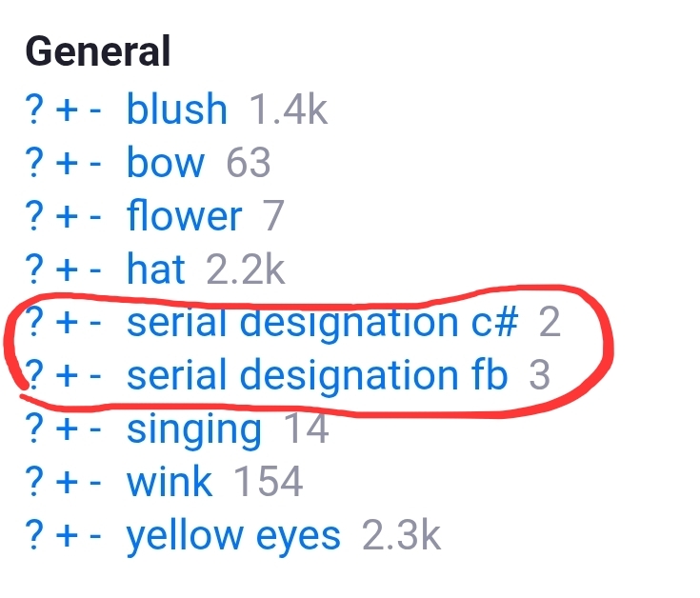This screenshot has height=598, width=700.
Task: Click the minus sign beside wink
Action: click(95, 484)
